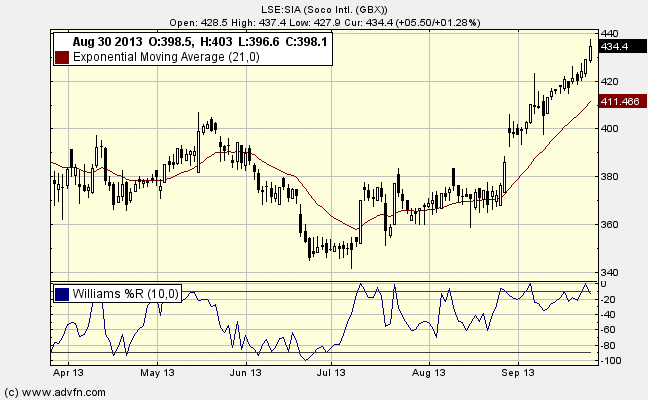648x400 pixels.
Task: Click the Sep 13 date axis label
Action: (518, 373)
